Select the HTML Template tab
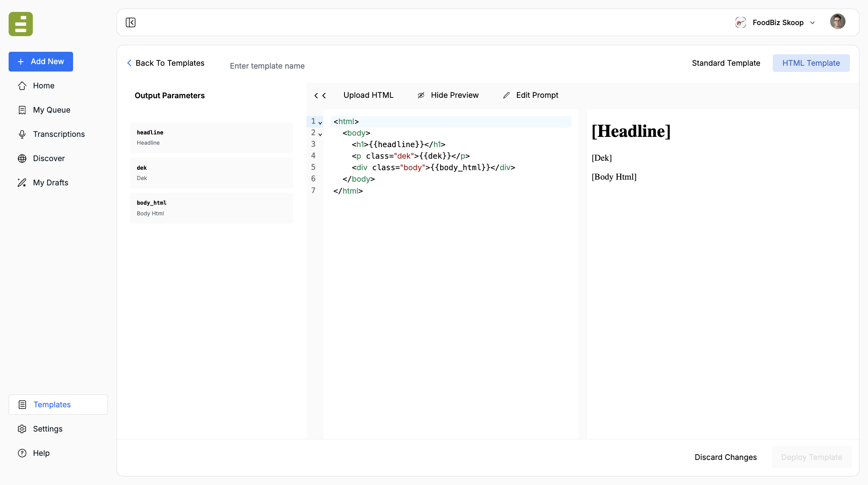Viewport: 868px width, 485px height. pos(811,63)
